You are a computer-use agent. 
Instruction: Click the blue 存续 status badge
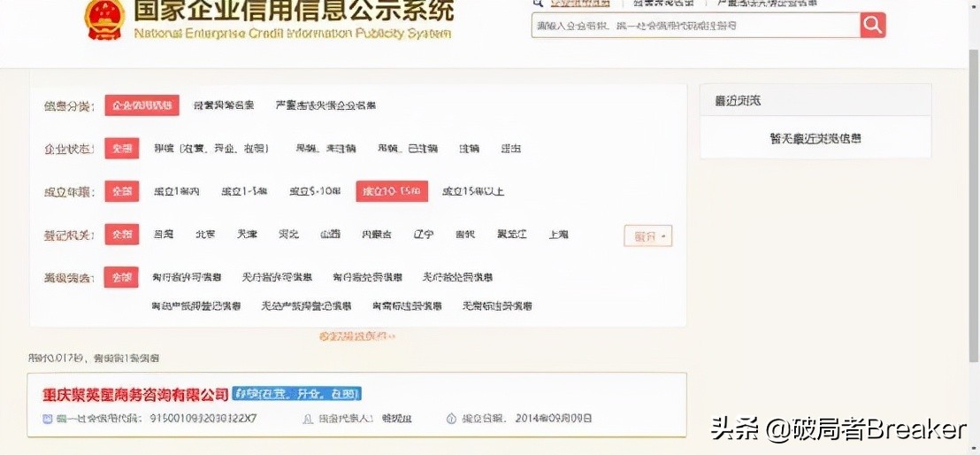click(x=297, y=394)
